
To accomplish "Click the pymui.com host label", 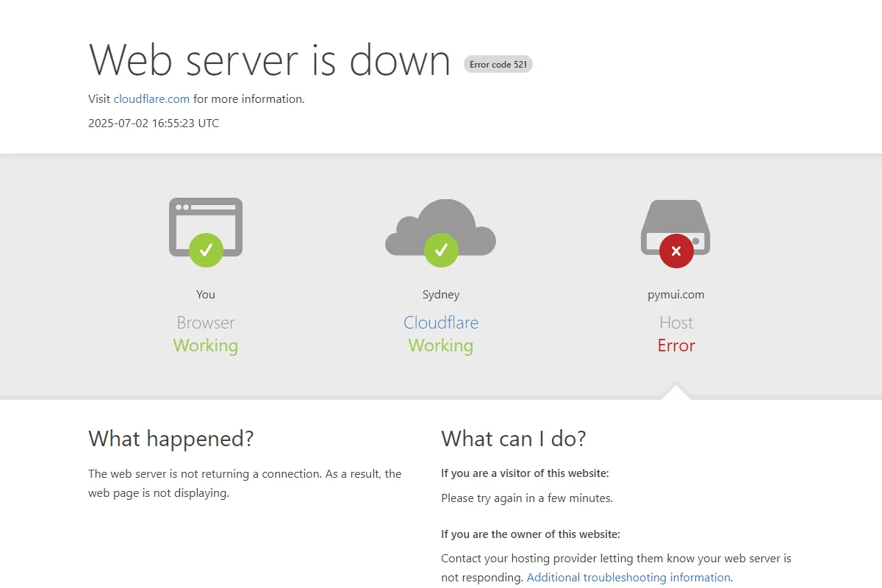I will (x=676, y=295).
